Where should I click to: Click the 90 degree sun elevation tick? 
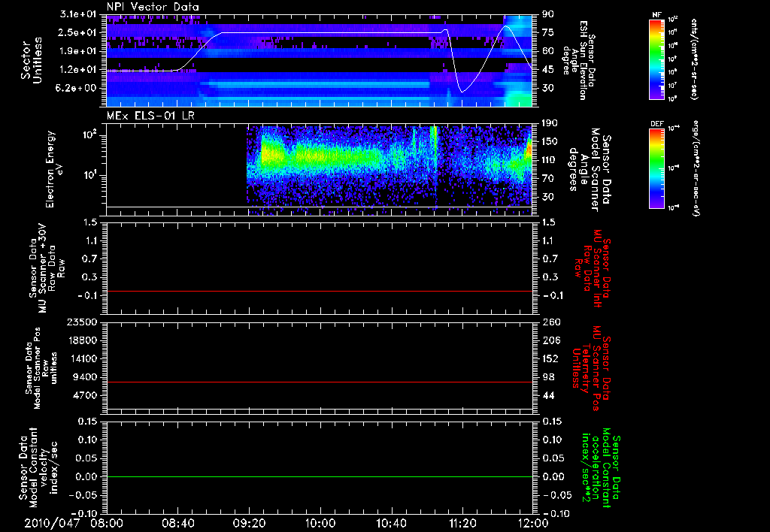[547, 14]
